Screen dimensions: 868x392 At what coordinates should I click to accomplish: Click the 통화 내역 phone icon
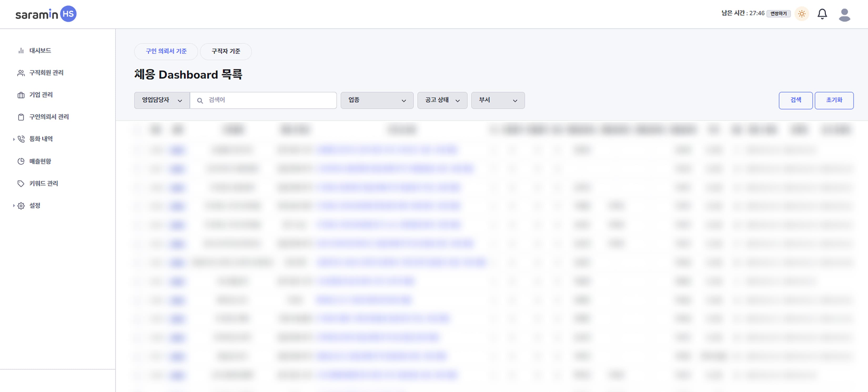pyautogui.click(x=21, y=139)
